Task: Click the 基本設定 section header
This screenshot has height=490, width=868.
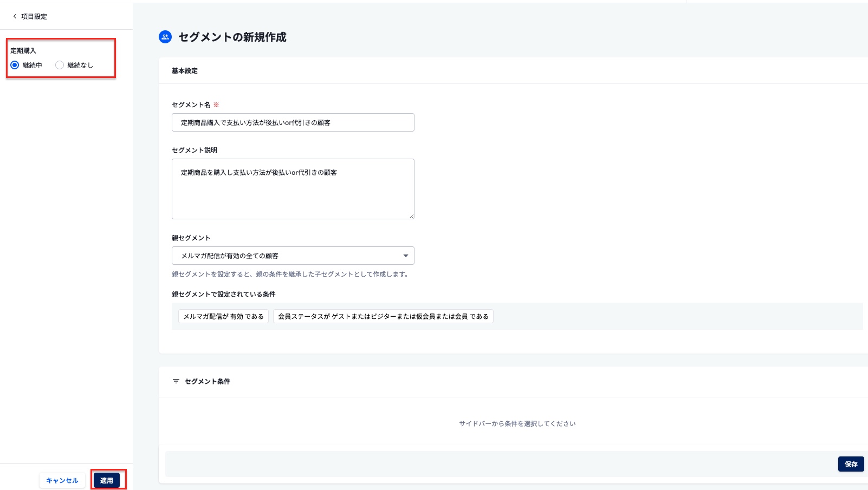Action: (x=184, y=70)
